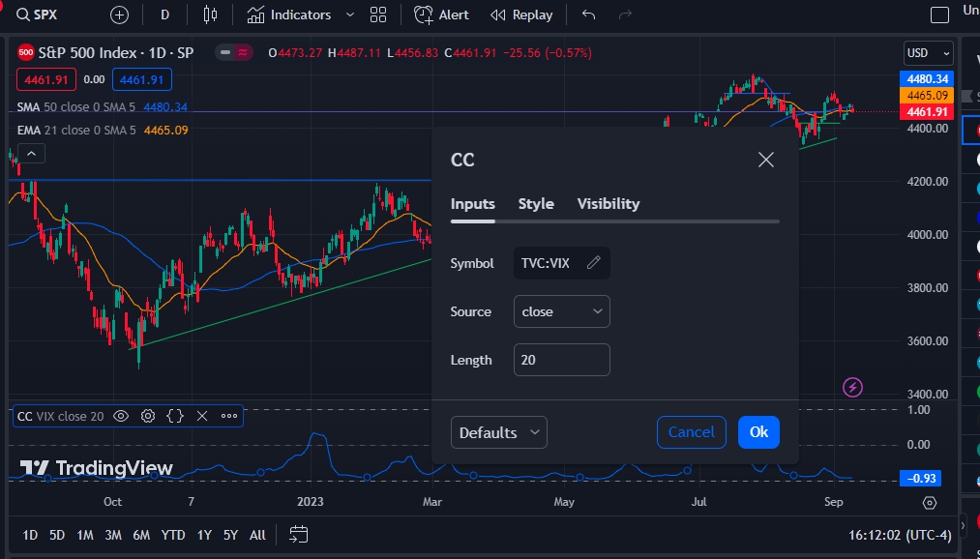Select the 5D date range
Screen dimensions: 980x559
[57, 535]
